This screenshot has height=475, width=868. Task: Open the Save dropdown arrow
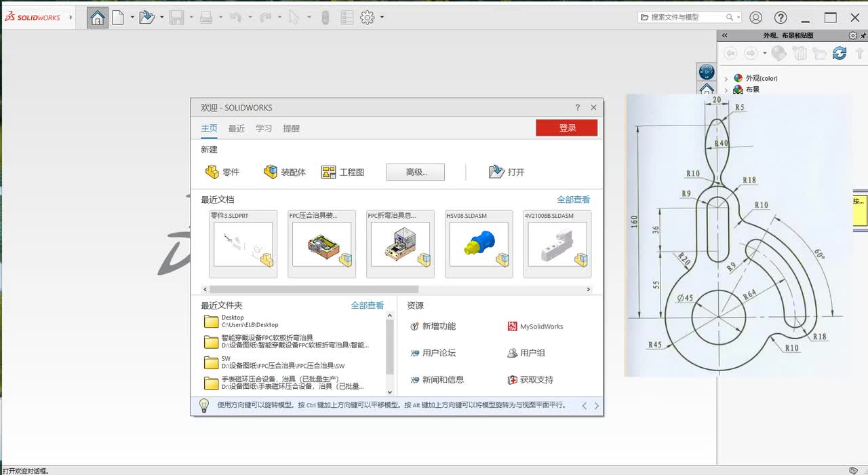tap(191, 18)
